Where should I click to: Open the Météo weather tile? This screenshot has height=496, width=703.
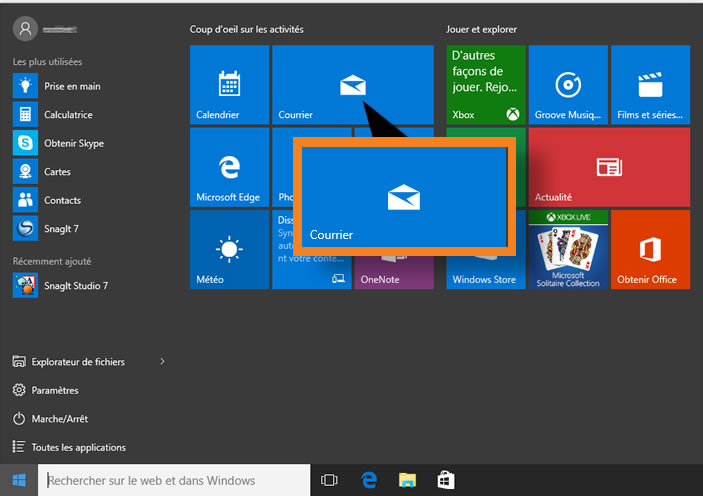coord(230,250)
